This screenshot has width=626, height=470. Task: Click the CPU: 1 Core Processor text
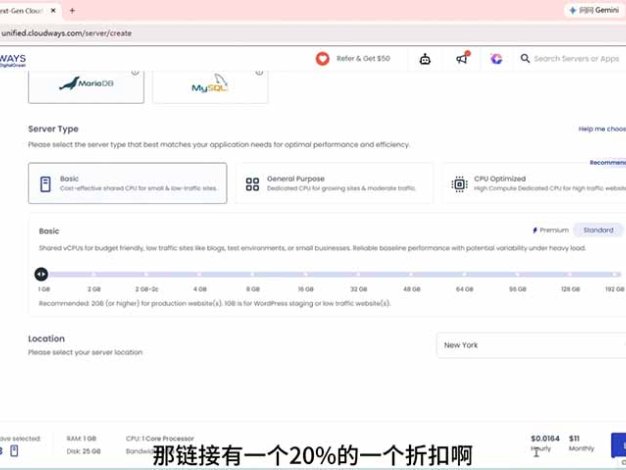tap(160, 438)
